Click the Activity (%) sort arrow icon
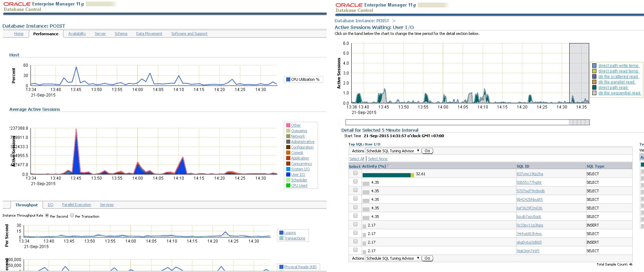The height and width of the screenshot is (272, 644). (x=389, y=166)
